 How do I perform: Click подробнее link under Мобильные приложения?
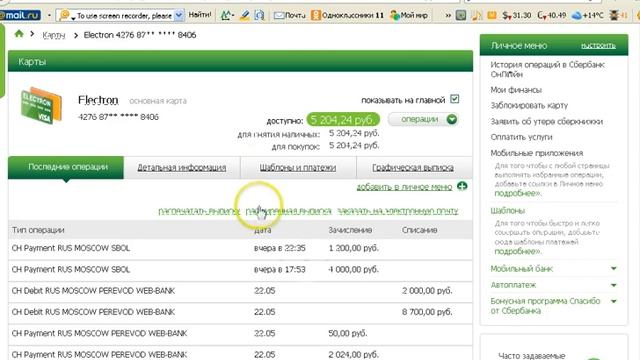pos(518,193)
